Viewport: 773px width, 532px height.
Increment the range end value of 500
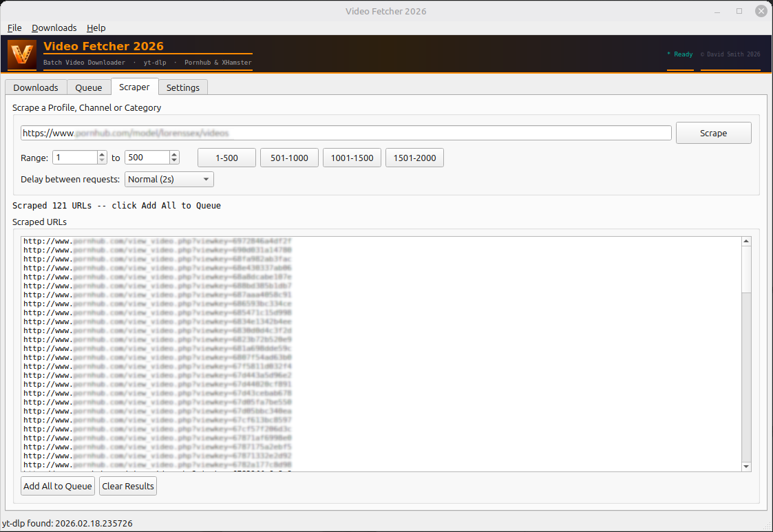tap(174, 154)
